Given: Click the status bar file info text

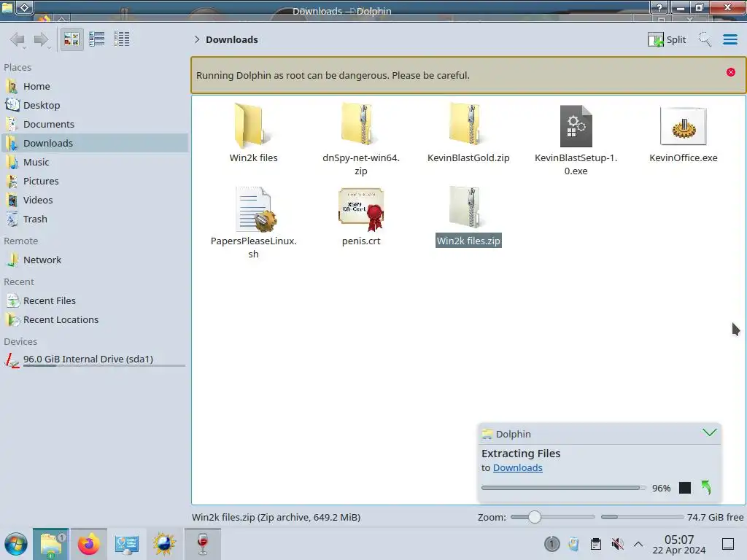Looking at the screenshot, I should coord(276,517).
